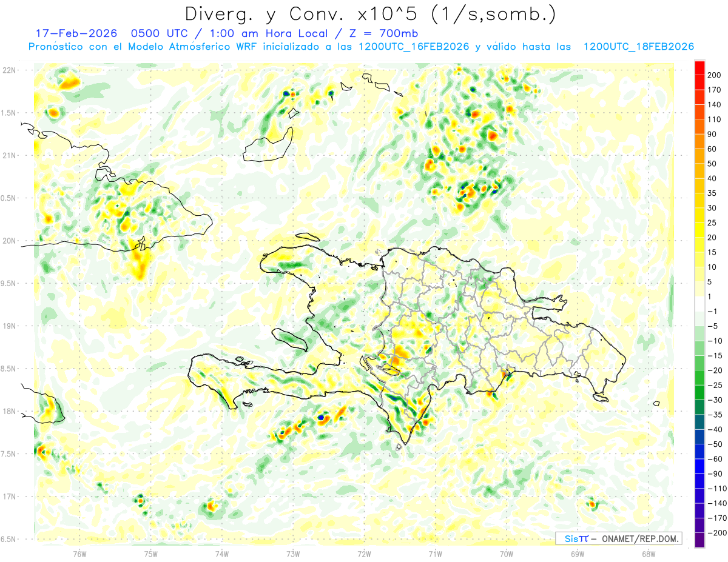Screen dimensions: 728x562
Task: Click the '71W' longitude label
Action: (435, 553)
